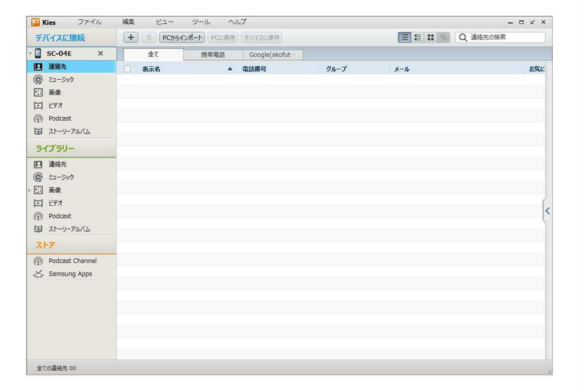Click the Samsung Apps icon

tap(38, 274)
